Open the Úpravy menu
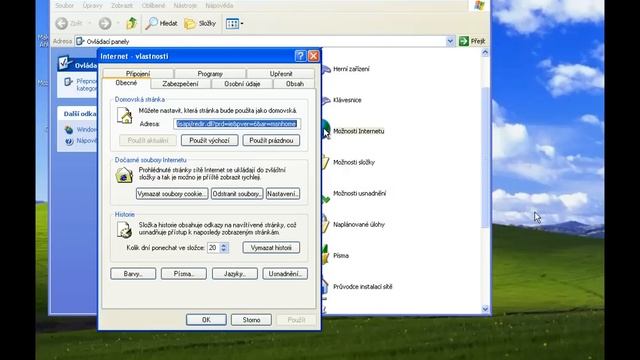 (92, 6)
